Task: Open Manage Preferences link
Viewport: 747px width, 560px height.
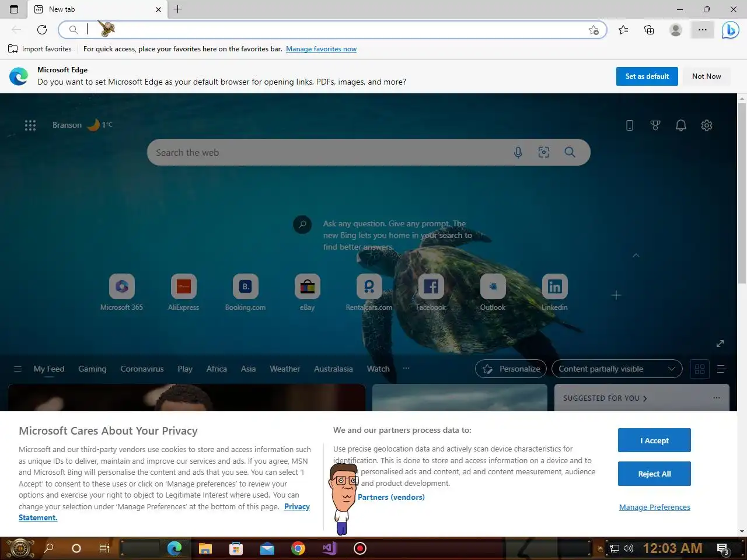Action: click(x=655, y=507)
